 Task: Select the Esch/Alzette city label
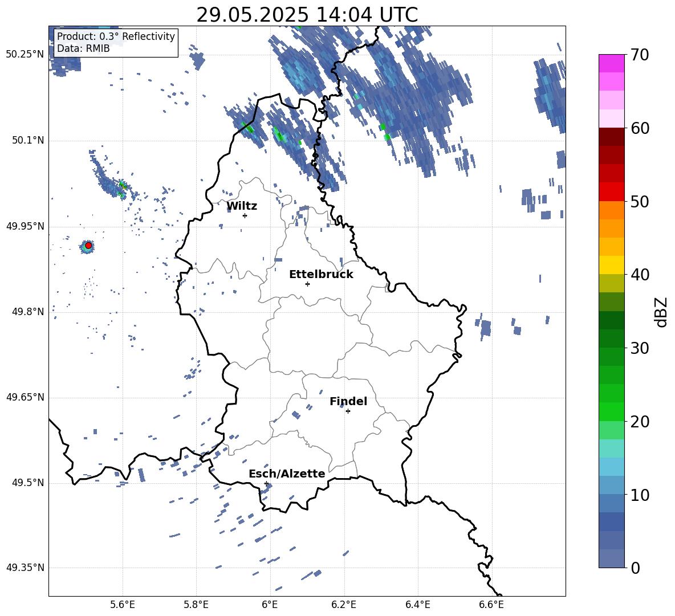point(287,474)
